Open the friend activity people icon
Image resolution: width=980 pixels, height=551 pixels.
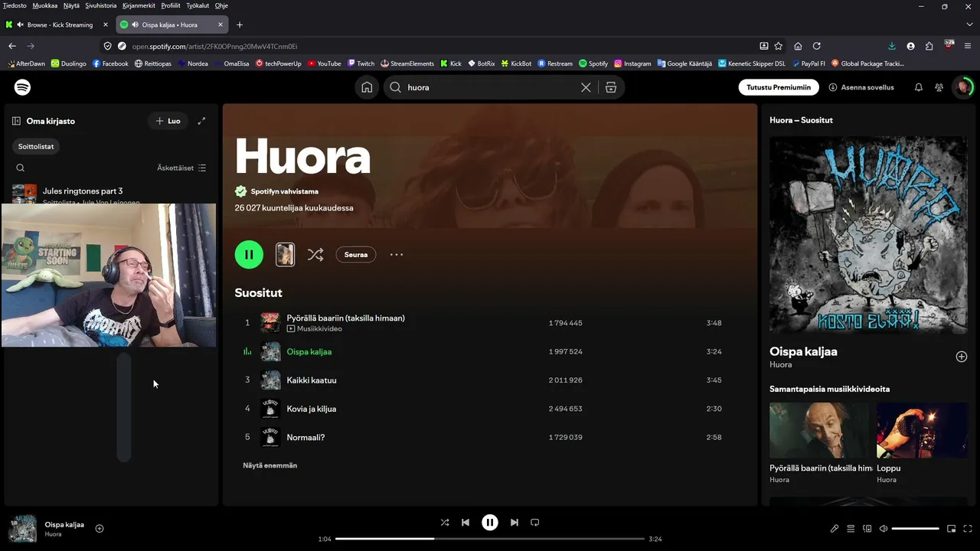coord(939,87)
